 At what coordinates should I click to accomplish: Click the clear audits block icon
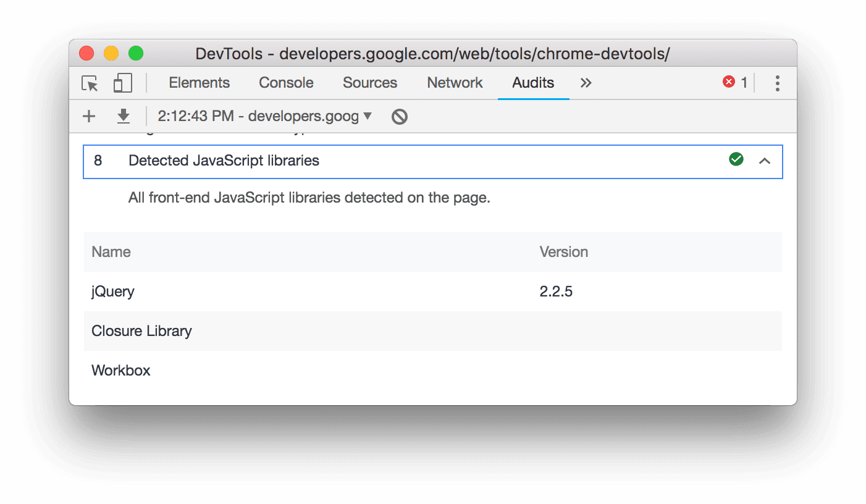[x=398, y=115]
